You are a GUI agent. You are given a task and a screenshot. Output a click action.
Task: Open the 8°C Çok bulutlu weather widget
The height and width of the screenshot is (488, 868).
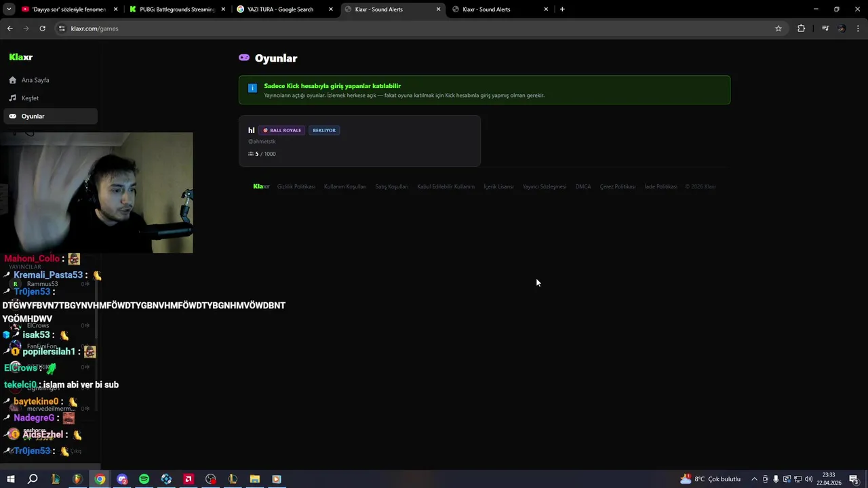pos(709,479)
